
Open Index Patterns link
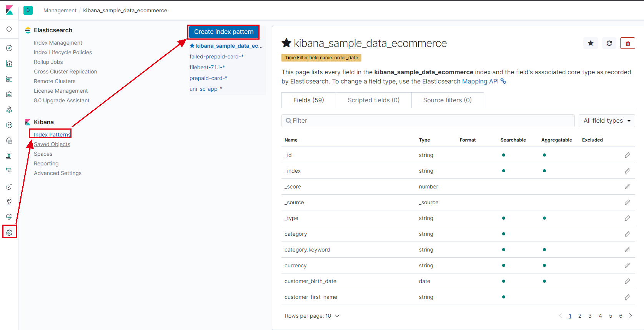[x=52, y=135]
